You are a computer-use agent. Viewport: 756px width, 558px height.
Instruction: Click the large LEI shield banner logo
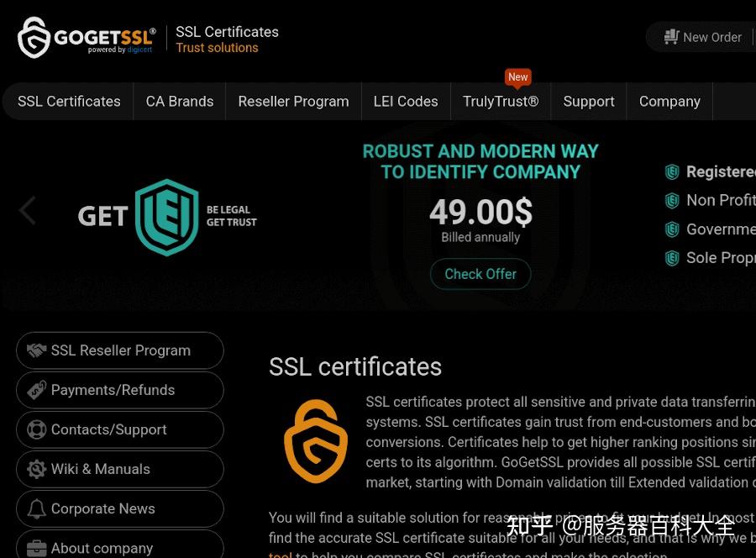165,218
